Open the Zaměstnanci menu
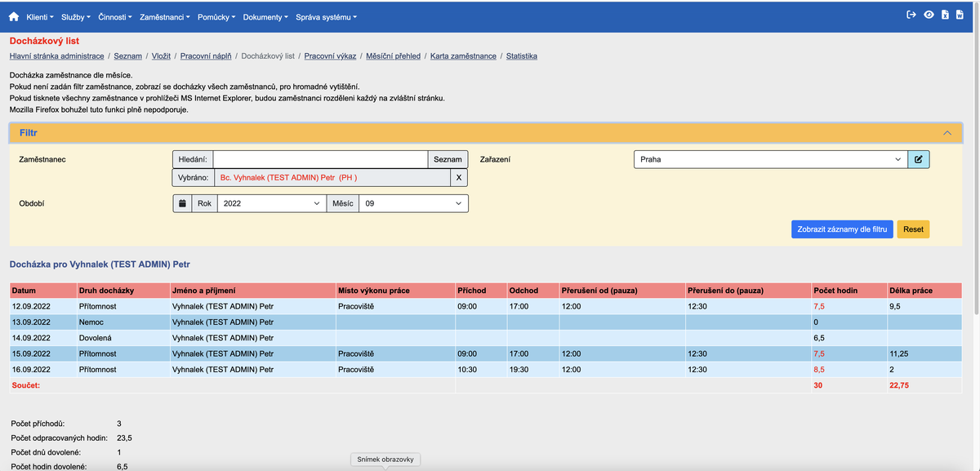Image resolution: width=980 pixels, height=471 pixels. tap(166, 17)
